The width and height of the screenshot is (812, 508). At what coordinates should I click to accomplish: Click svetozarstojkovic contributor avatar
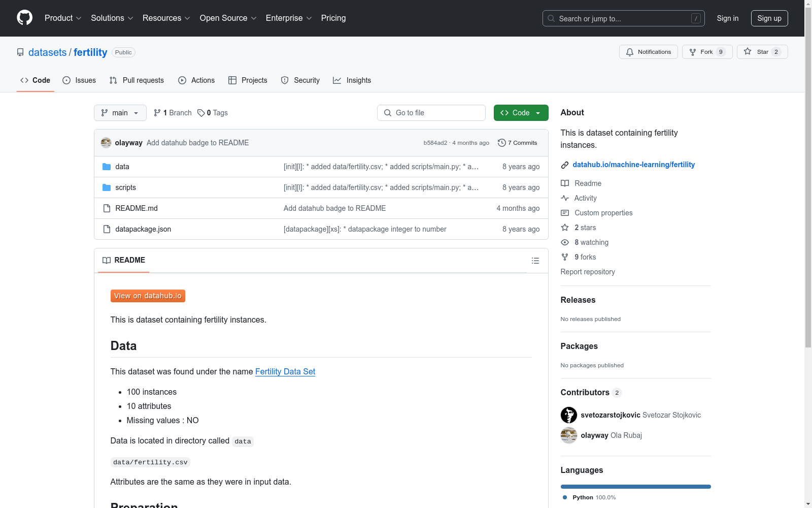tap(569, 415)
